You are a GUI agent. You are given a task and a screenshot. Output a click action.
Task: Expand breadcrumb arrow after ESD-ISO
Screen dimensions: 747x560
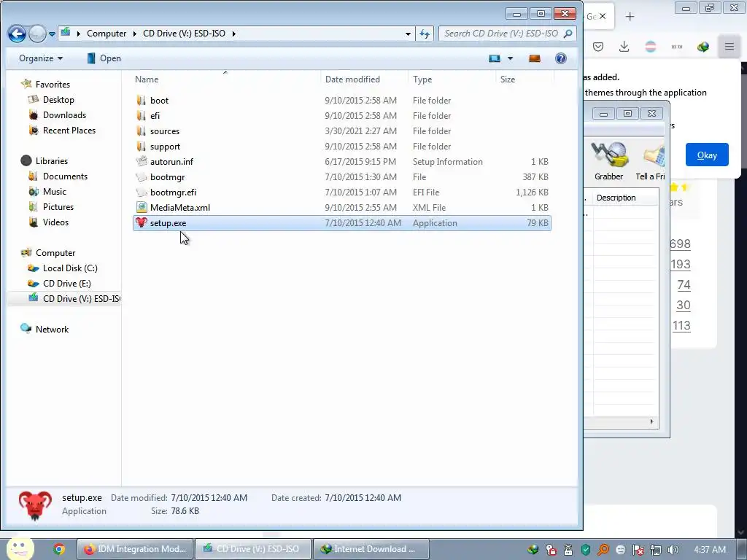pos(234,34)
